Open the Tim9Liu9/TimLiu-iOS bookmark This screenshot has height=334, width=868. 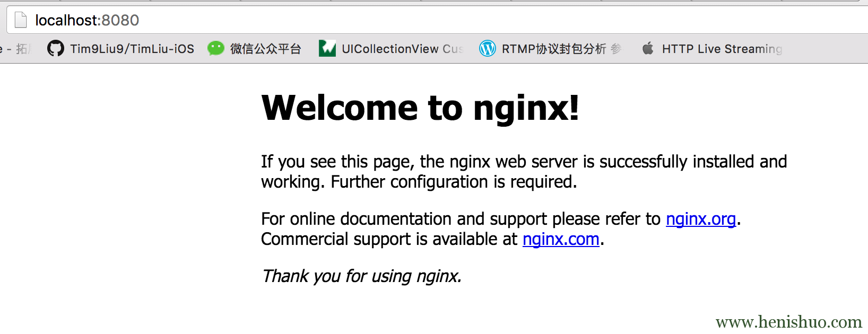[x=132, y=49]
